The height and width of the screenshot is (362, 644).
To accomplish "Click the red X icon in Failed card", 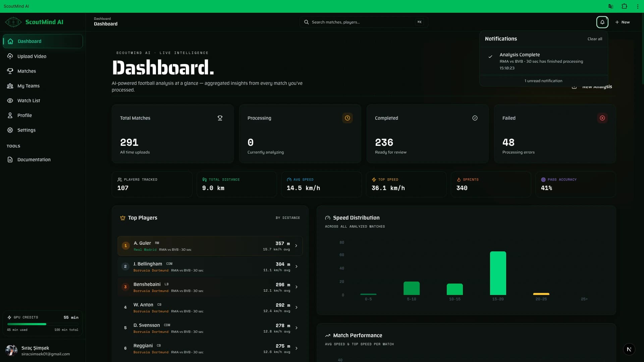I will (x=602, y=118).
